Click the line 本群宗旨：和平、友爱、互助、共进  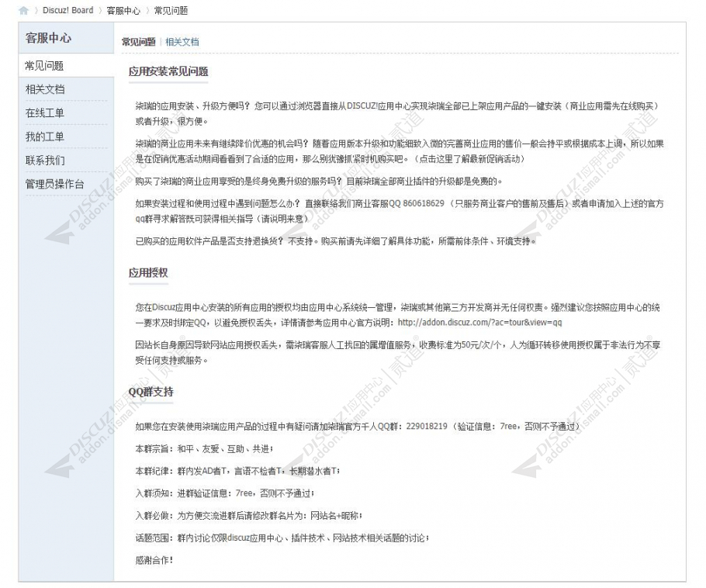204,449
